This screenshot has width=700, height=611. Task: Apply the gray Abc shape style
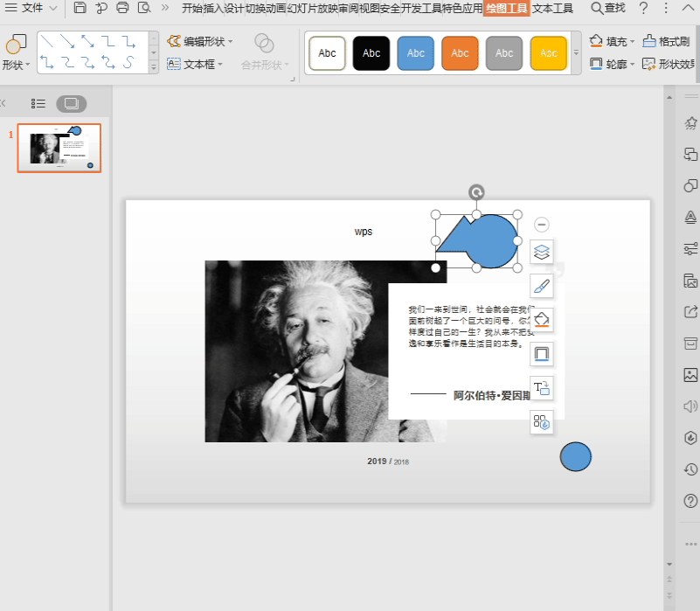pos(504,53)
